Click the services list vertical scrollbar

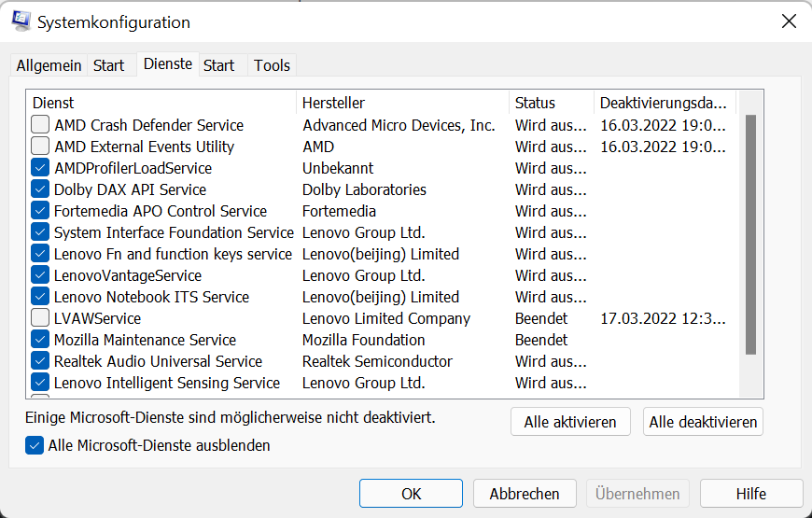click(750, 244)
